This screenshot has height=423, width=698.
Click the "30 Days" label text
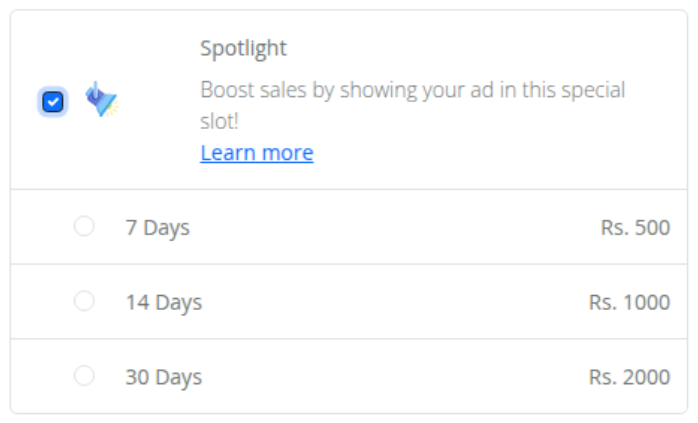tap(164, 377)
